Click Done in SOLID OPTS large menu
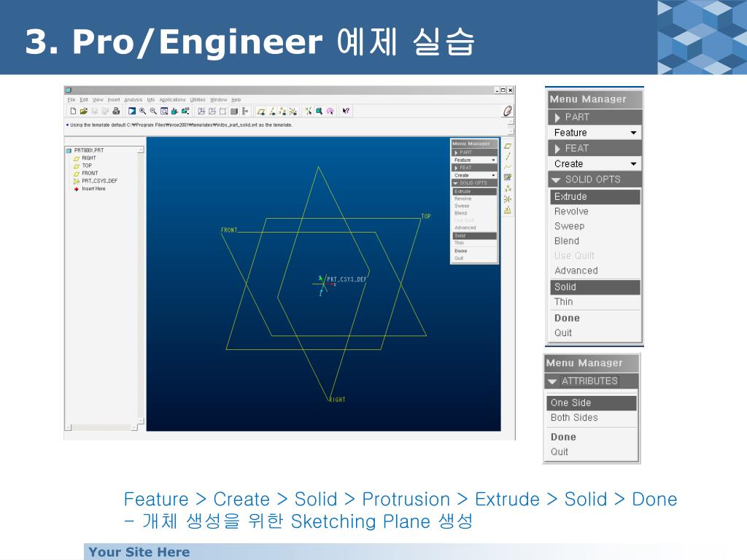This screenshot has width=747, height=560. coord(595,318)
